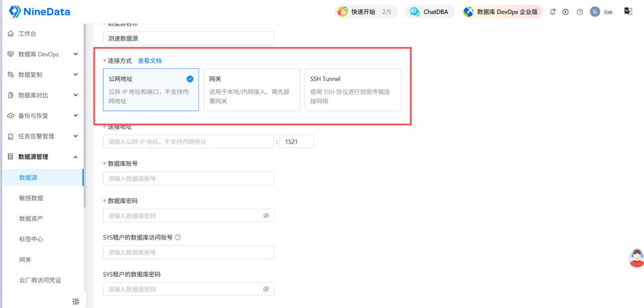The width and height of the screenshot is (644, 308).
Task: Collapse the 数据源管理 menu chevron
Action: [x=75, y=157]
